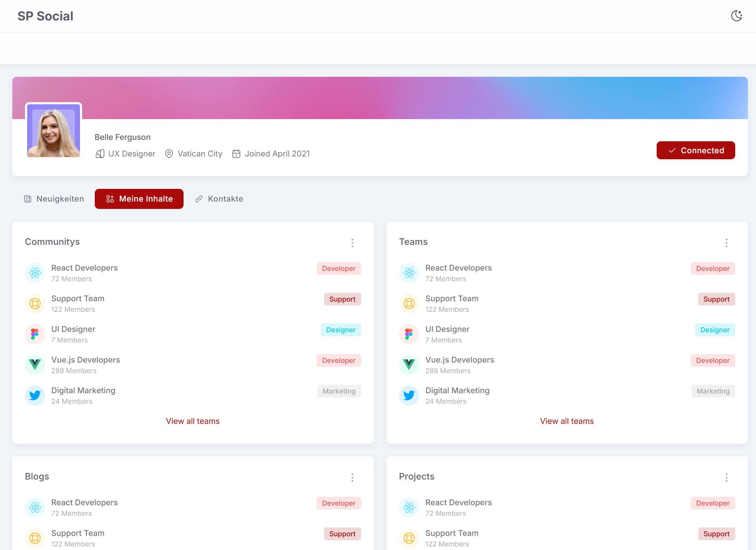Click the Support Team lifebuoy icon in Teams
This screenshot has width=756, height=550.
pos(409,303)
